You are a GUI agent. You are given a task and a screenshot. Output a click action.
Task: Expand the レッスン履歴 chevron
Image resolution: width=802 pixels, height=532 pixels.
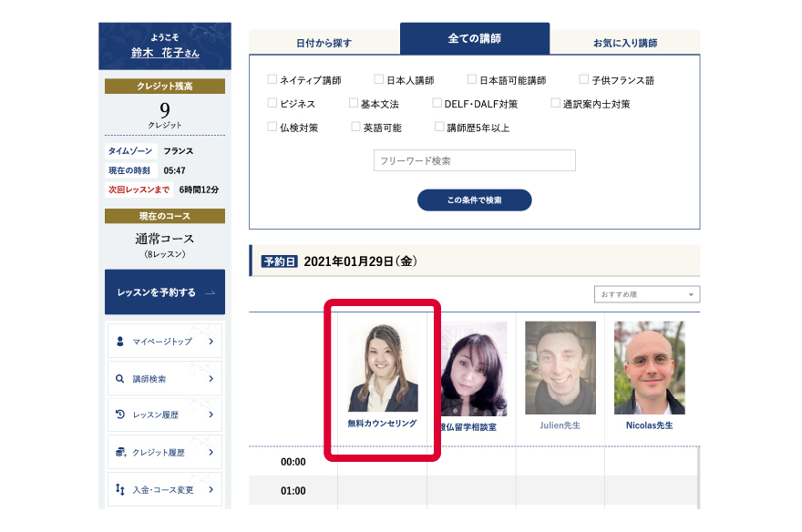click(x=211, y=415)
